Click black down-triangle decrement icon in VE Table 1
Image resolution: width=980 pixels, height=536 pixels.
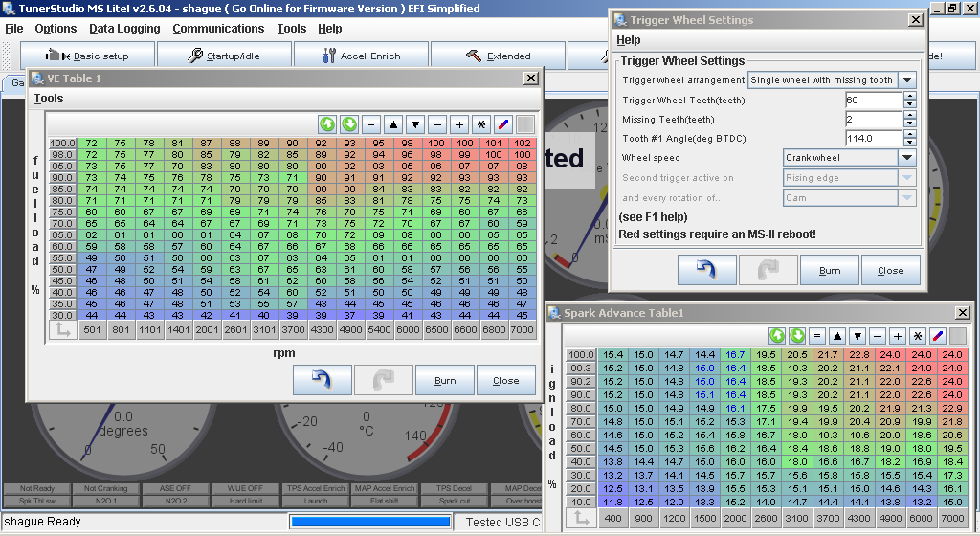tap(415, 124)
